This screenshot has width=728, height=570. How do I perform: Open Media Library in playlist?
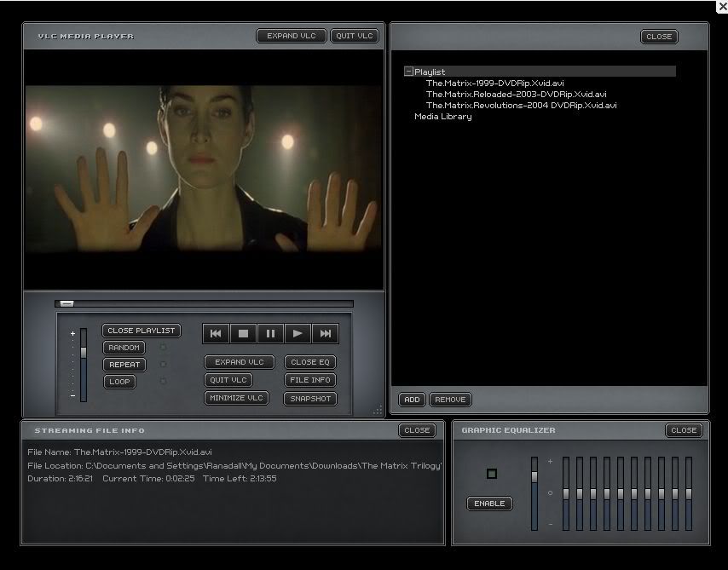442,117
